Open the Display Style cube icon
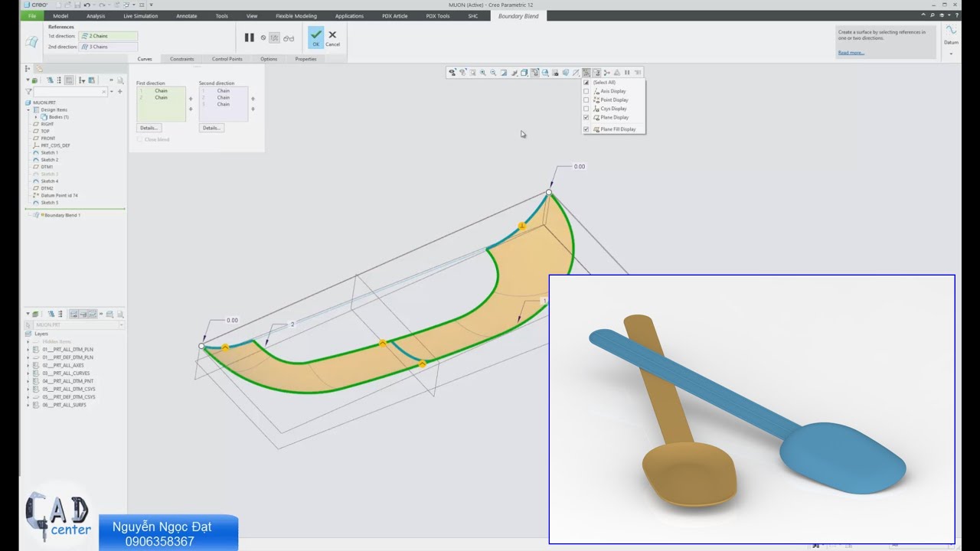980x551 pixels. (524, 73)
